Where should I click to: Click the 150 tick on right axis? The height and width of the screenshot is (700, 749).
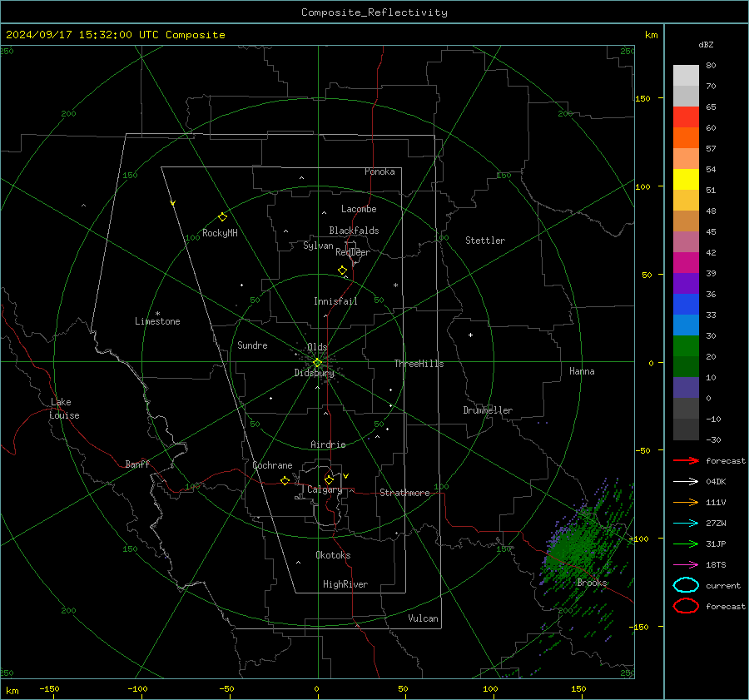click(x=643, y=98)
